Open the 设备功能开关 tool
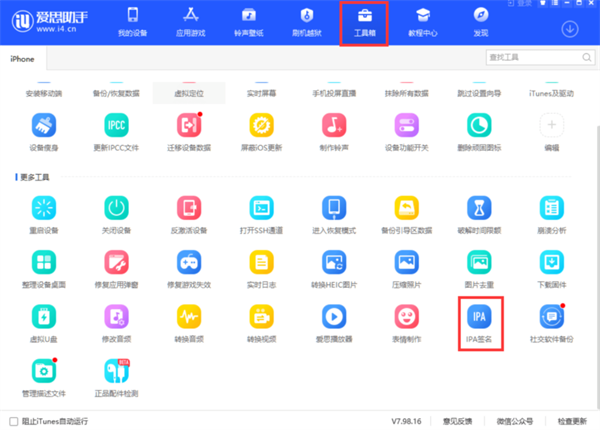This screenshot has height=430, width=600. point(406,125)
